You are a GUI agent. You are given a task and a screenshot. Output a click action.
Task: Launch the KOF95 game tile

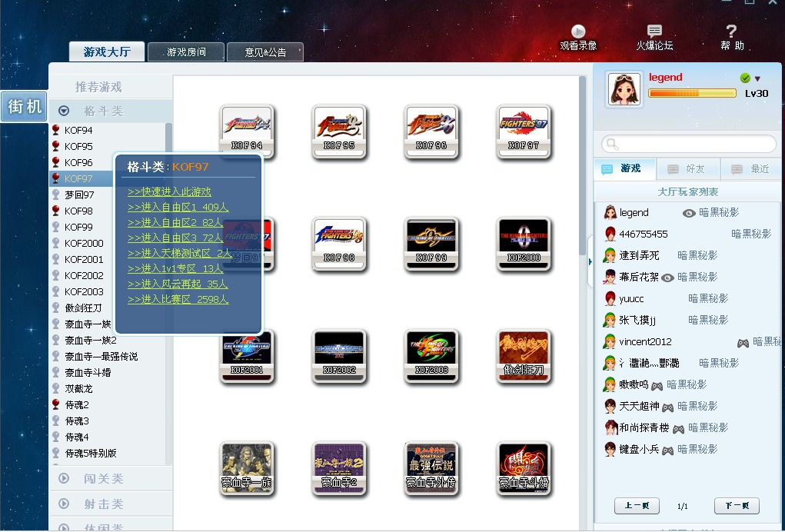339,131
